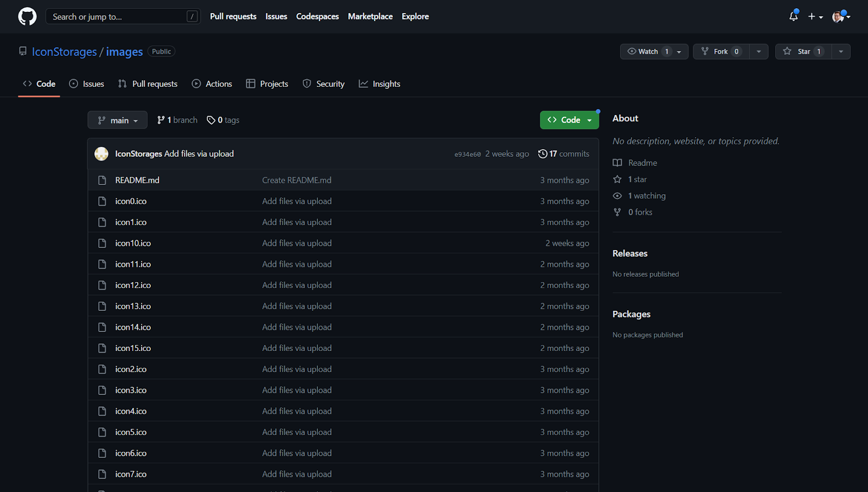Watch the repository
The width and height of the screenshot is (868, 492).
click(x=654, y=52)
